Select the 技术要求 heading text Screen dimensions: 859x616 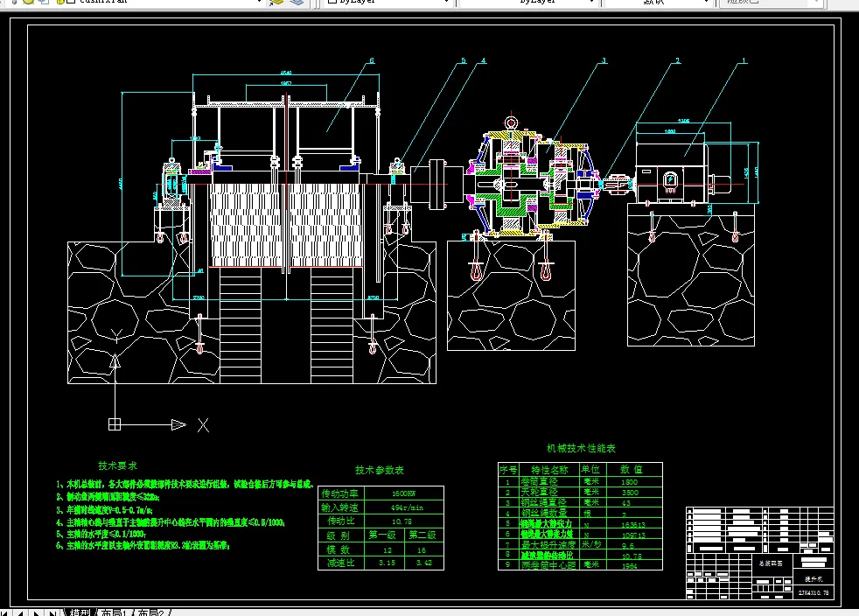(x=117, y=465)
